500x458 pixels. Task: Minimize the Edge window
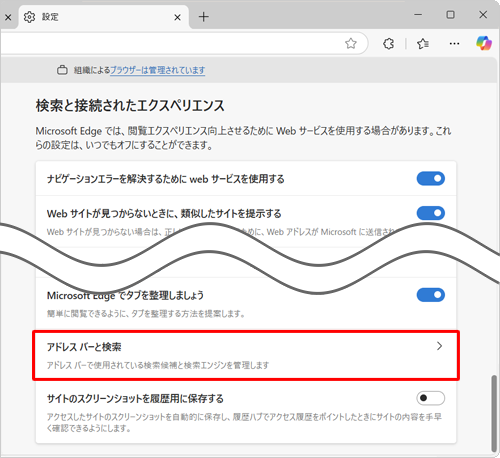[418, 15]
